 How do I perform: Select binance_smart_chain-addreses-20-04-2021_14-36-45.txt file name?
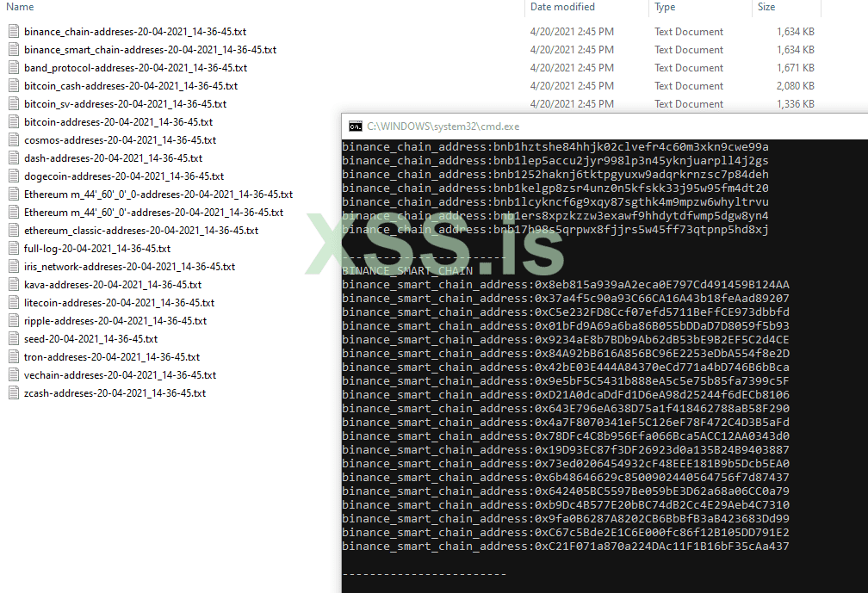(150, 50)
